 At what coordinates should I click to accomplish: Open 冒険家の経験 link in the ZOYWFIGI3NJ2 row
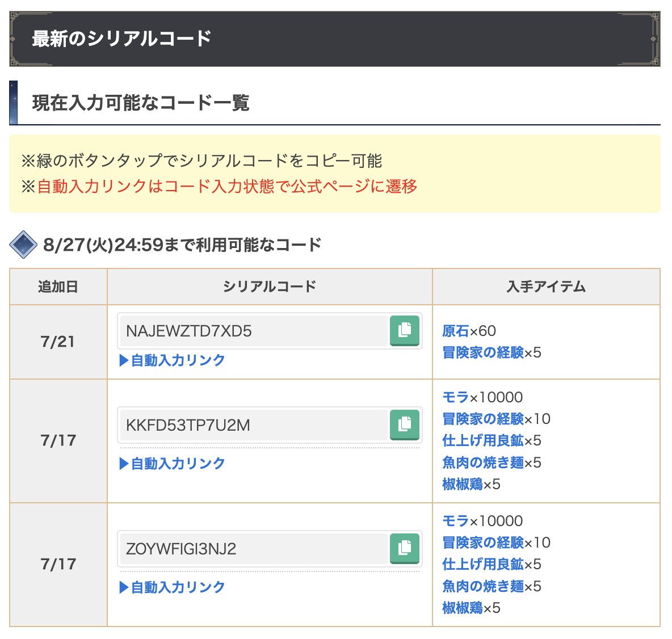click(x=483, y=543)
